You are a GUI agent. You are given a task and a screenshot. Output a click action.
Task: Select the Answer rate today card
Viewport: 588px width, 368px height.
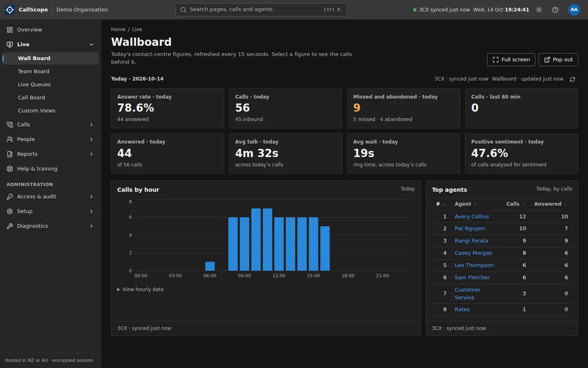[x=167, y=108]
